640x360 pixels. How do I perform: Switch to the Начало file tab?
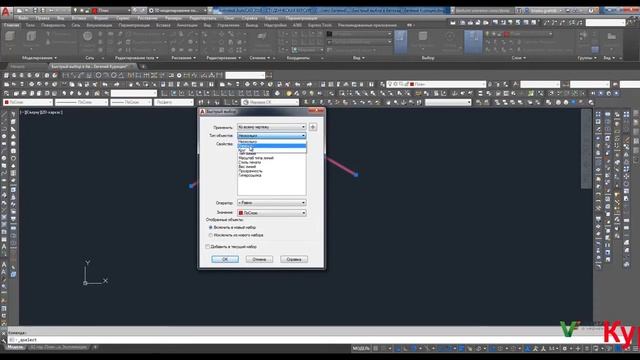18,66
